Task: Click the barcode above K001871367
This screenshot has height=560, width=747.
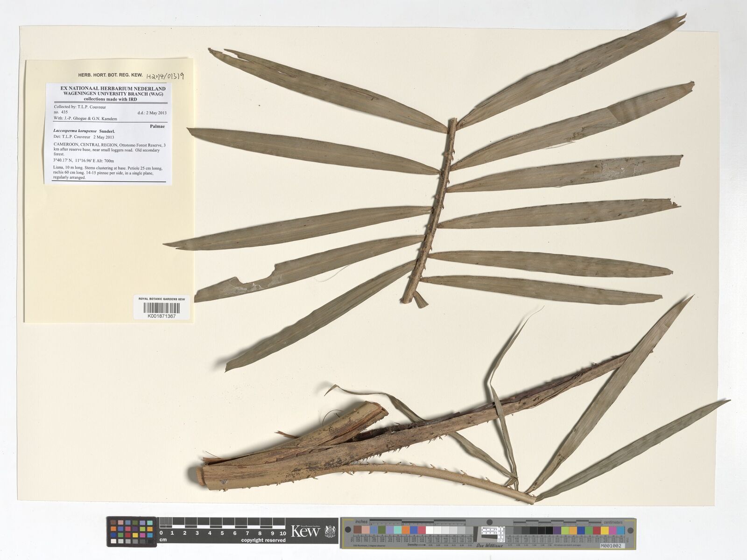Action: click(161, 308)
